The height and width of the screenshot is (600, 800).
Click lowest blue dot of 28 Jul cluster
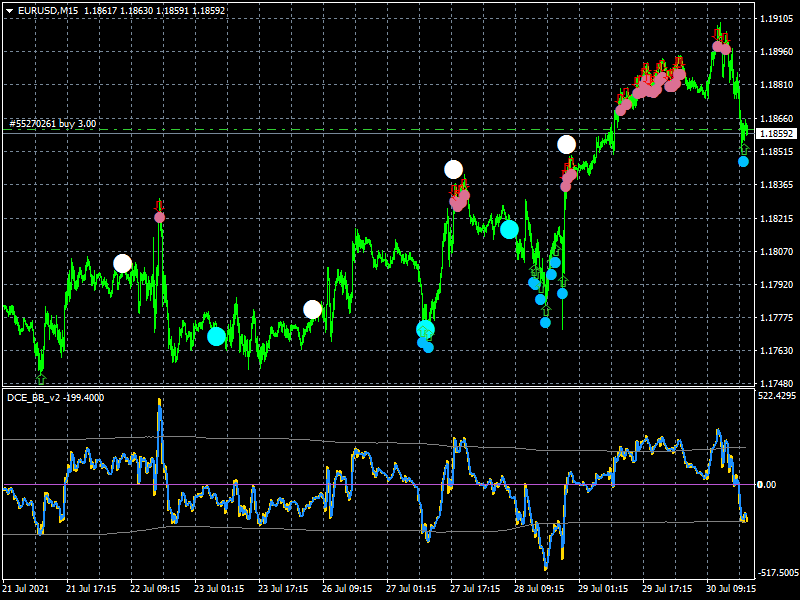pyautogui.click(x=545, y=322)
